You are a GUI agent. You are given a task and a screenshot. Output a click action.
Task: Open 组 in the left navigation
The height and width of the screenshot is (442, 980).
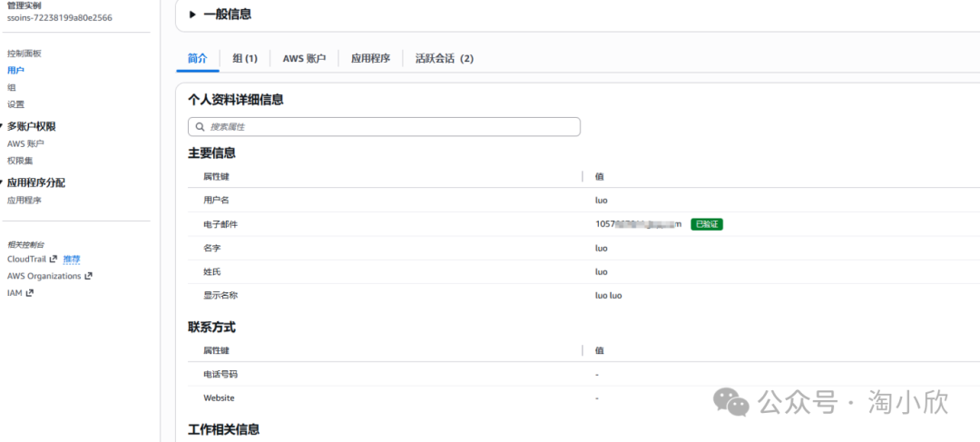[12, 87]
